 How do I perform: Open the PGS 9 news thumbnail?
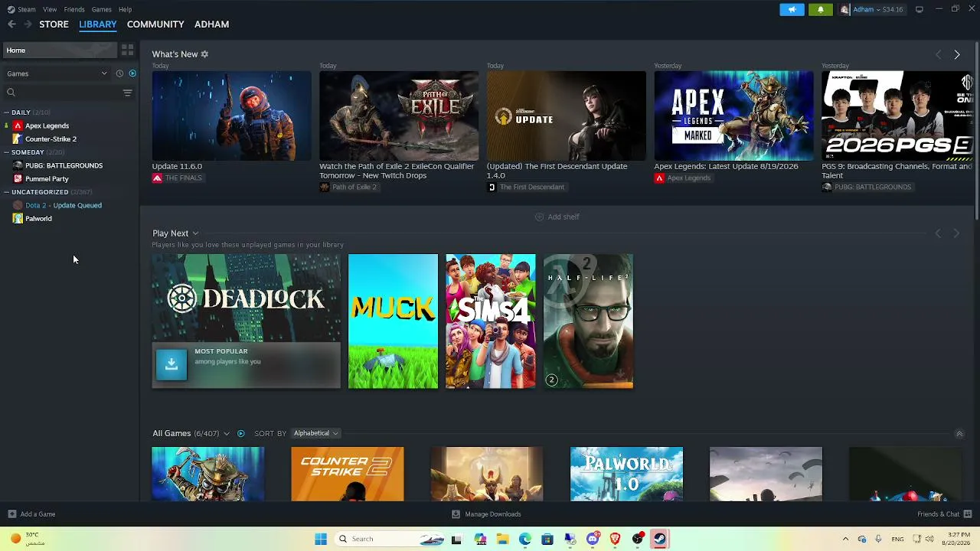pyautogui.click(x=897, y=116)
